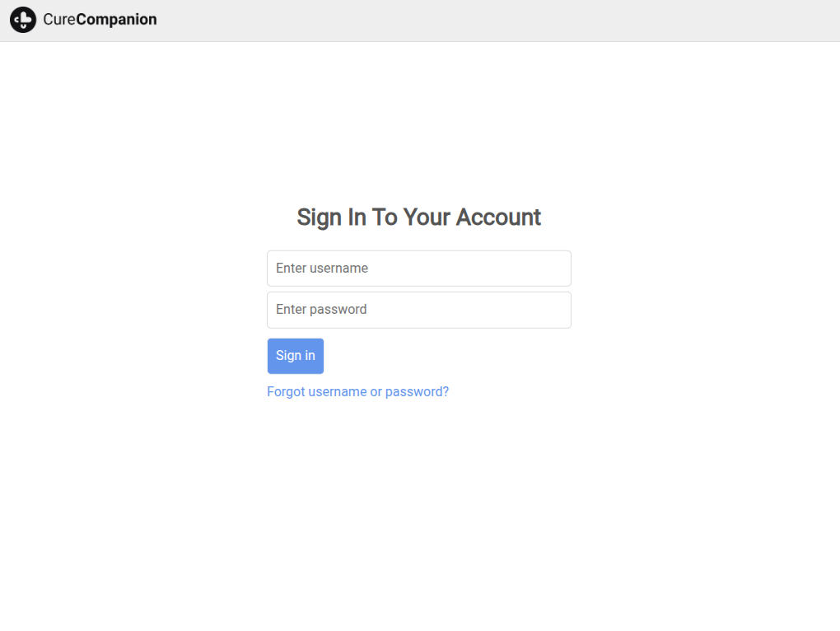Viewport: 840px width, 631px height.
Task: Click the Sign In To Your Account heading
Action: tap(418, 217)
